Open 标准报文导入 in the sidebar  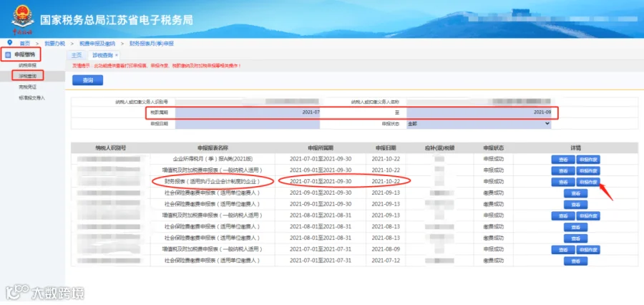[x=31, y=98]
